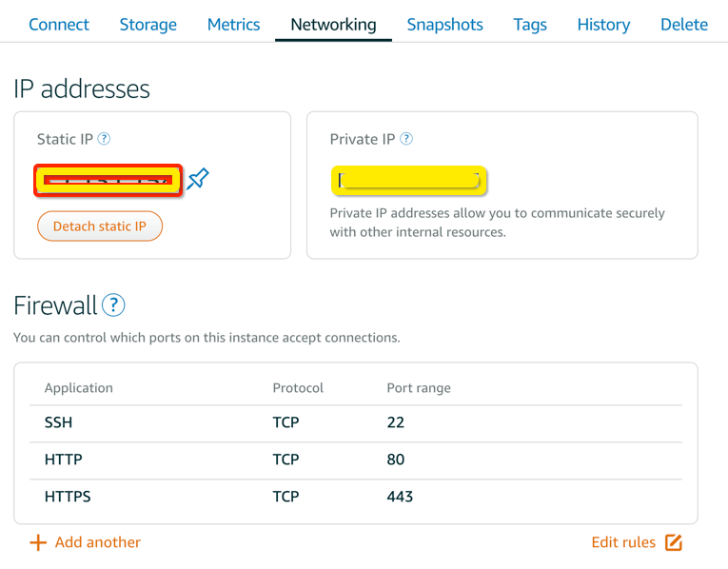Switch to the Connect tab
728x569 pixels.
[x=58, y=24]
